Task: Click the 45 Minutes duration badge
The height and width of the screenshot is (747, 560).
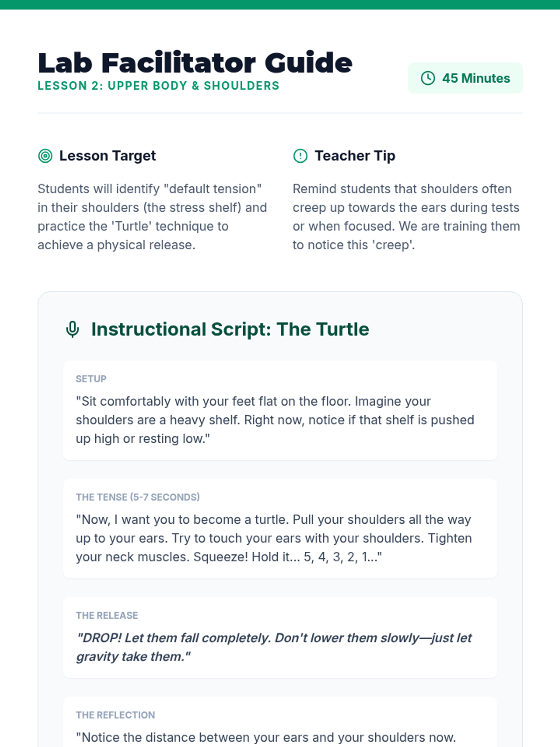Action: 465,78
